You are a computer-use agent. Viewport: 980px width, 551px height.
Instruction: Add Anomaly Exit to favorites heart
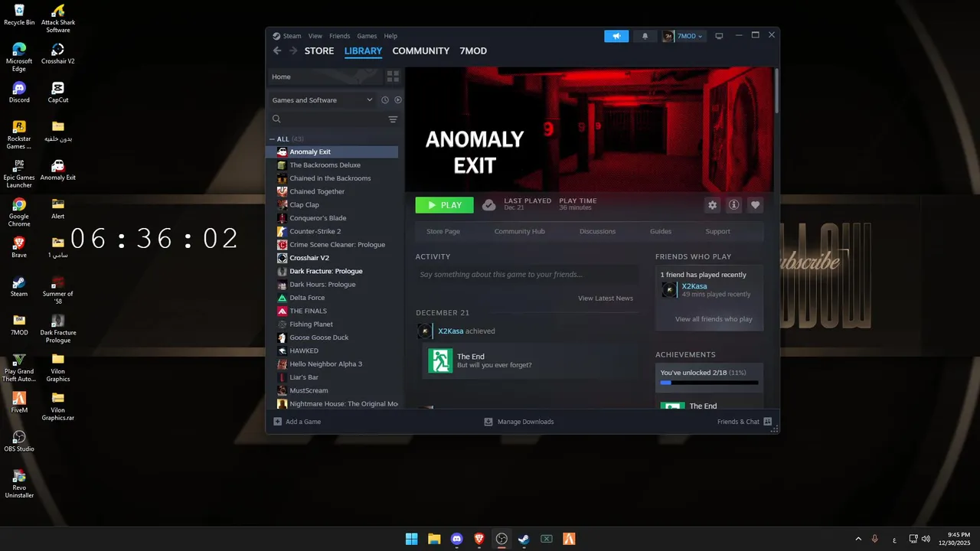pyautogui.click(x=755, y=205)
